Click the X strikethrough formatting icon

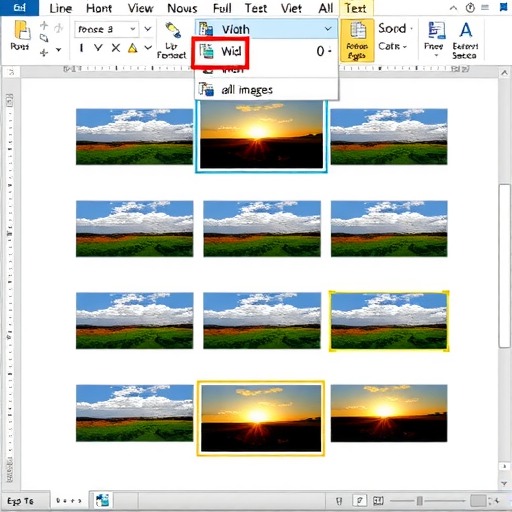[116, 48]
